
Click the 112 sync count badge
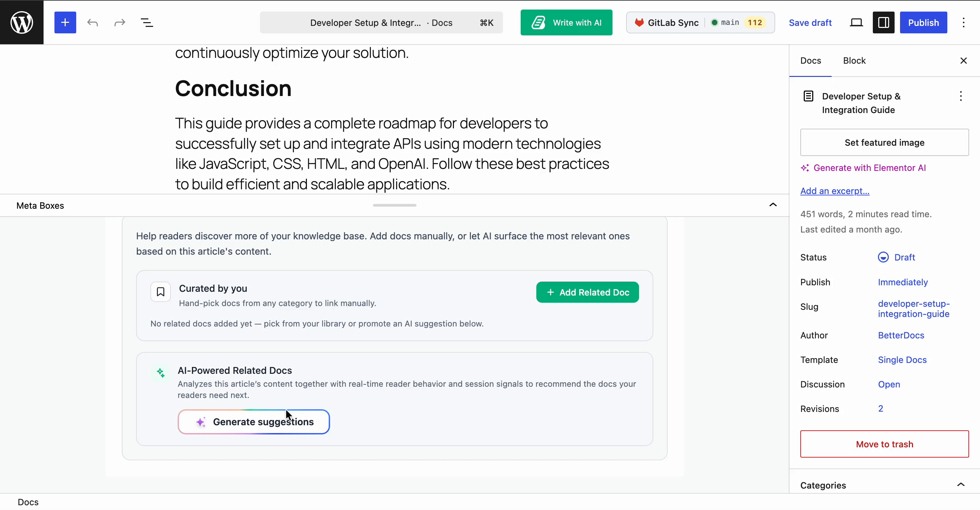click(x=755, y=22)
